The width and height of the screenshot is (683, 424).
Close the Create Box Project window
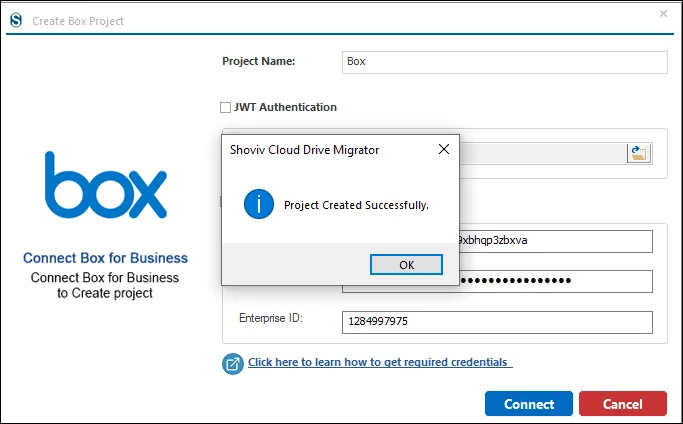663,14
